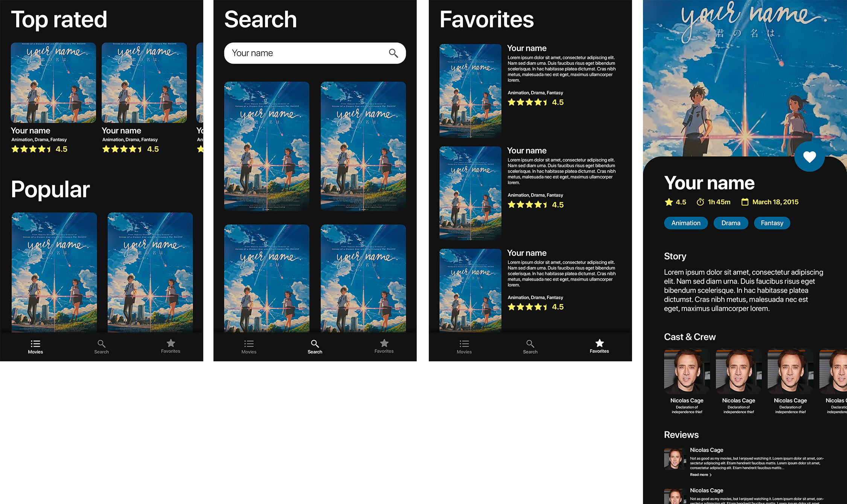Open first Favorites list movie poster
The width and height of the screenshot is (847, 504).
(470, 91)
